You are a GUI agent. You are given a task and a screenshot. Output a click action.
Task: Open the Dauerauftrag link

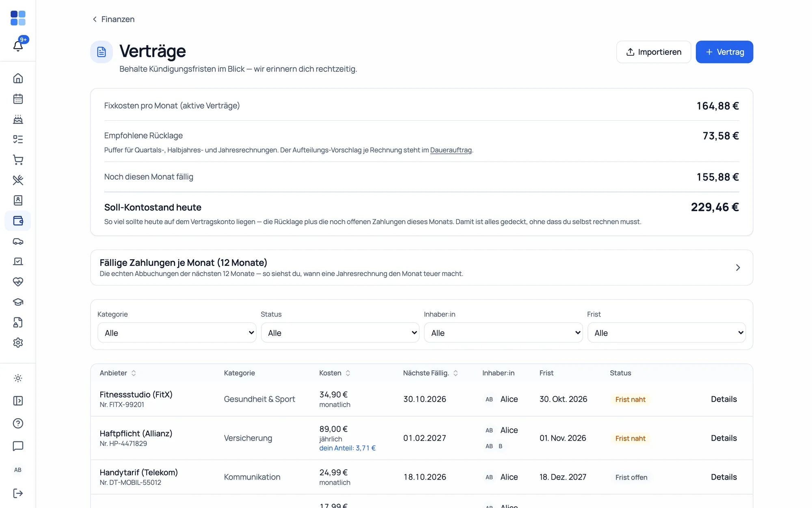point(451,150)
